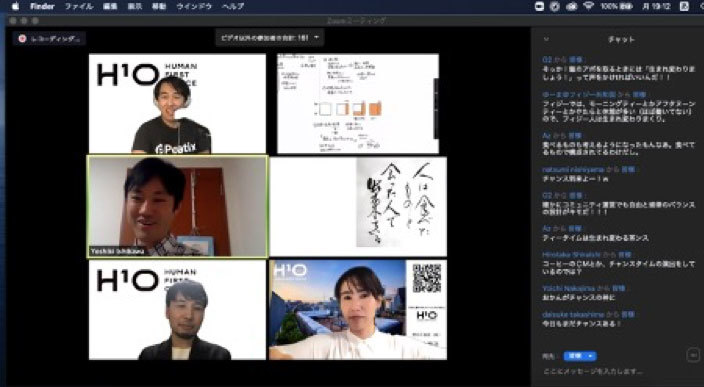Screen dimensions: 704x387
Task: Click the screen mirroring icon in menu bar
Action: [x=539, y=6]
